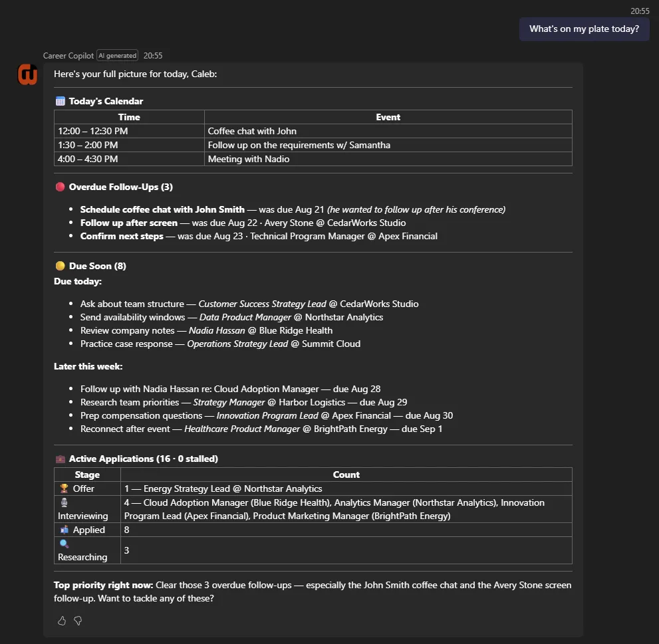The image size is (659, 644).
Task: Select the 'Ask about team structure' task
Action: click(249, 304)
